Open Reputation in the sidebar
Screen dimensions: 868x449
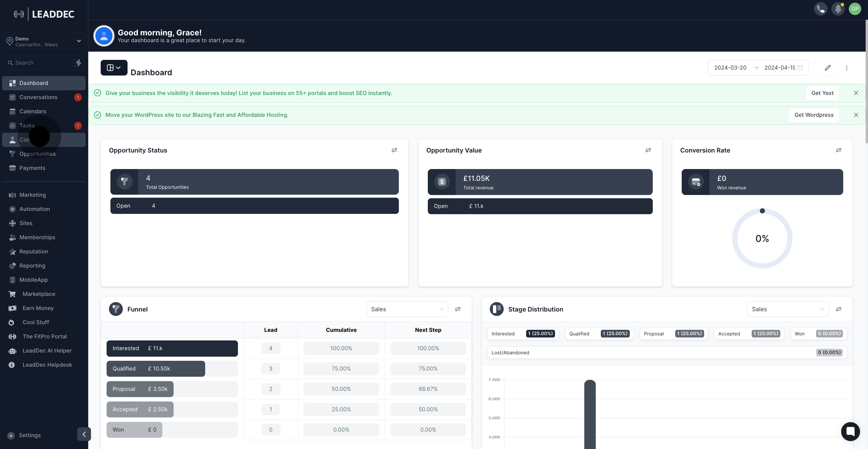click(x=44, y=251)
